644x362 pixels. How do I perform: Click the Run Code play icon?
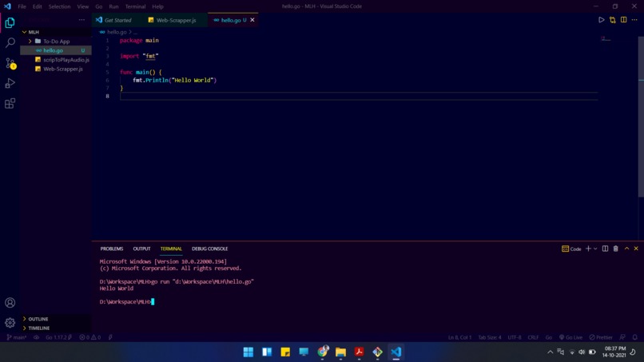[602, 20]
